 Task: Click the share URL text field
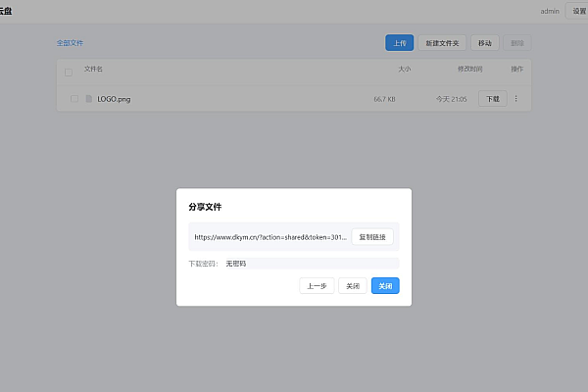point(270,237)
